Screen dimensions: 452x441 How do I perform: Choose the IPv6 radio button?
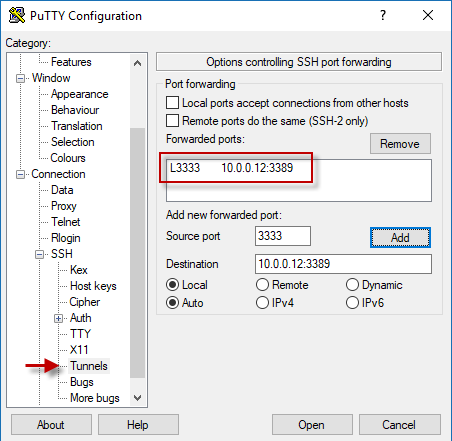pyautogui.click(x=352, y=303)
